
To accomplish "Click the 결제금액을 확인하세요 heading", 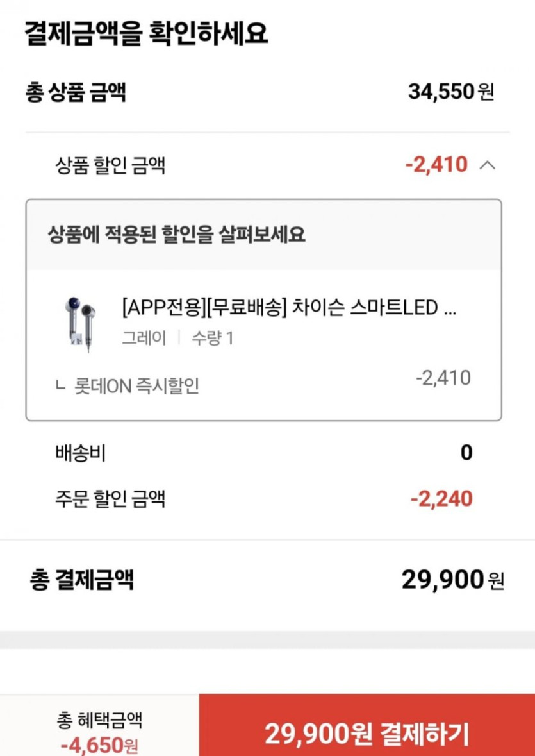I will (x=146, y=33).
